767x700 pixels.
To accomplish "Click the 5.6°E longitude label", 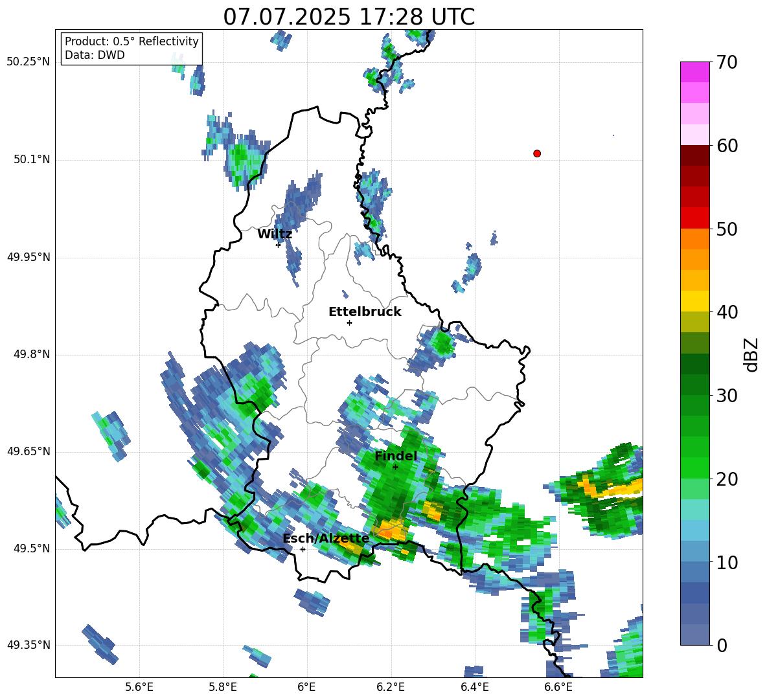I will (x=139, y=687).
